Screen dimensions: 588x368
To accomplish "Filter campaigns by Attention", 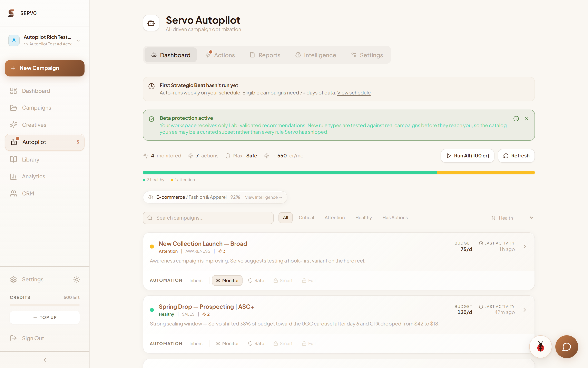I will [335, 218].
